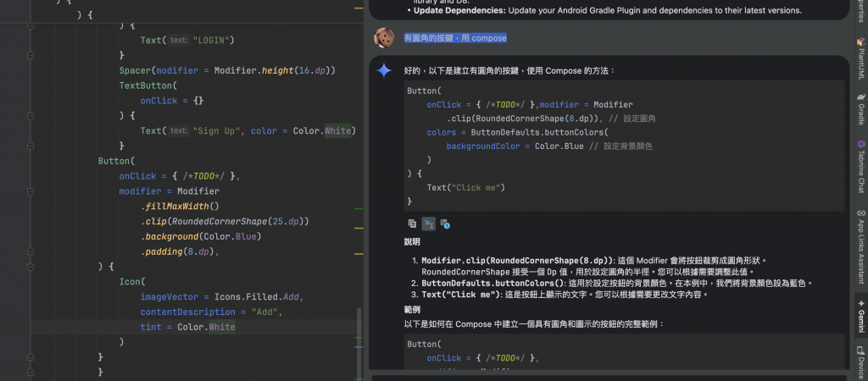868x381 pixels.
Task: Open the Gradle tool window
Action: 861,109
